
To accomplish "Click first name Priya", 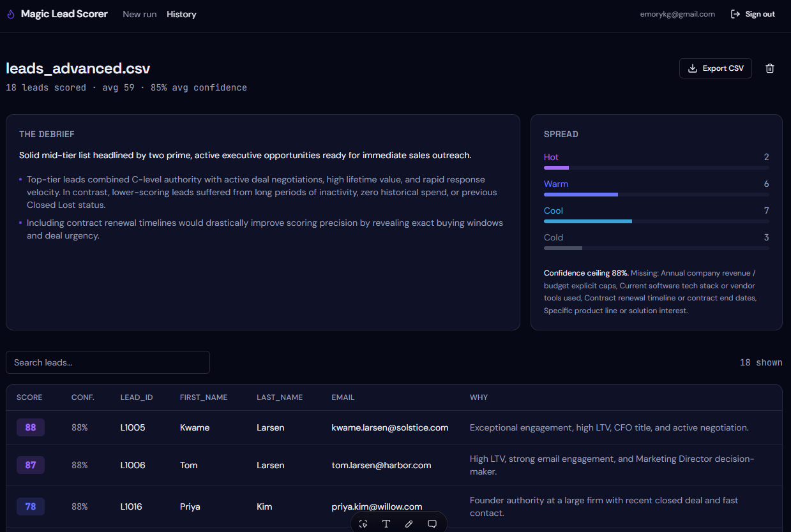I will [190, 506].
